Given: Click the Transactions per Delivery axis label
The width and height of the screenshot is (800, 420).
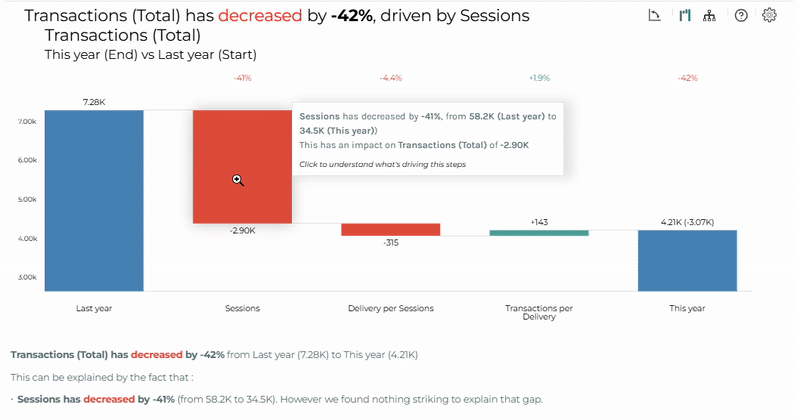Looking at the screenshot, I should 539,312.
